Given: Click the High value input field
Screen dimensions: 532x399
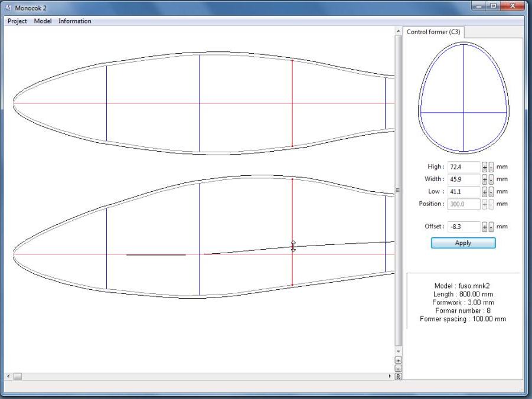Looking at the screenshot, I should (x=464, y=167).
